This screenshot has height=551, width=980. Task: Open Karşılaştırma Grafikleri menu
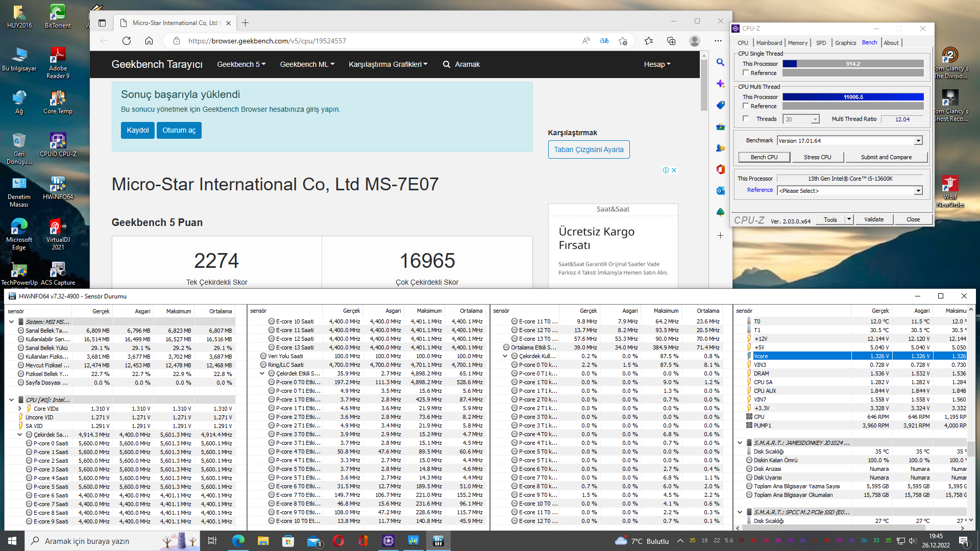[x=388, y=64]
